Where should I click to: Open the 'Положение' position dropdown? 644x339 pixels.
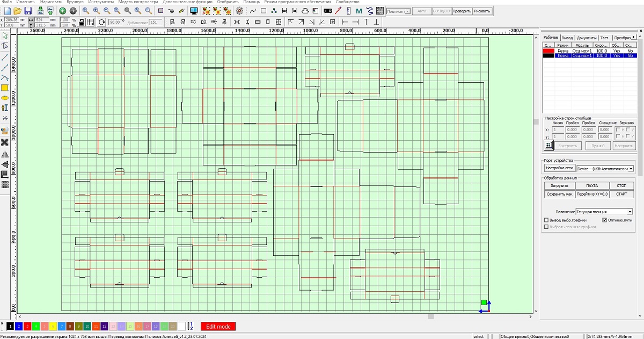(630, 212)
